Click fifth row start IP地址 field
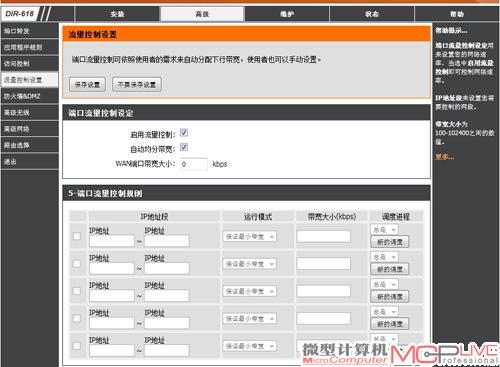The image size is (500, 367). click(x=112, y=350)
